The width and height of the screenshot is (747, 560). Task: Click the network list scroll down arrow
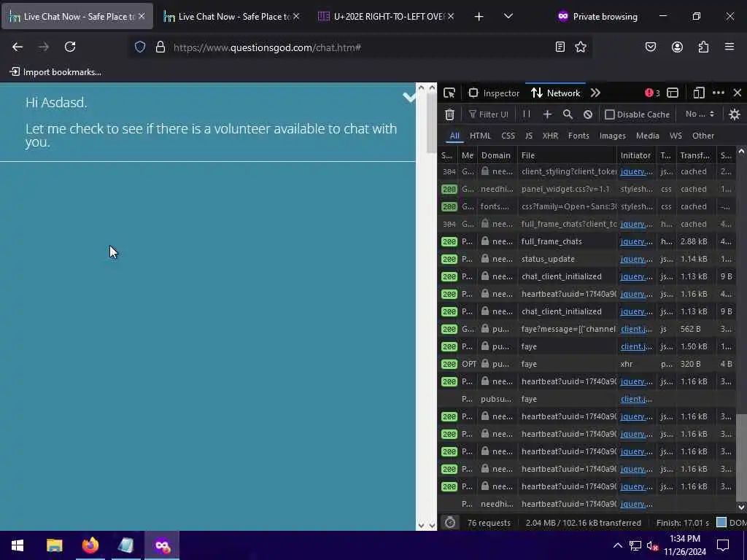pyautogui.click(x=741, y=507)
